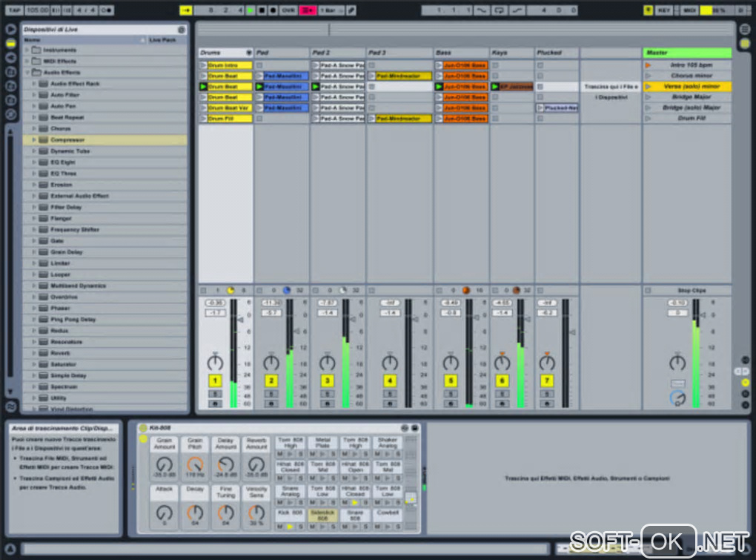Collapse the Audio Effects folder
756x560 pixels.
27,73
